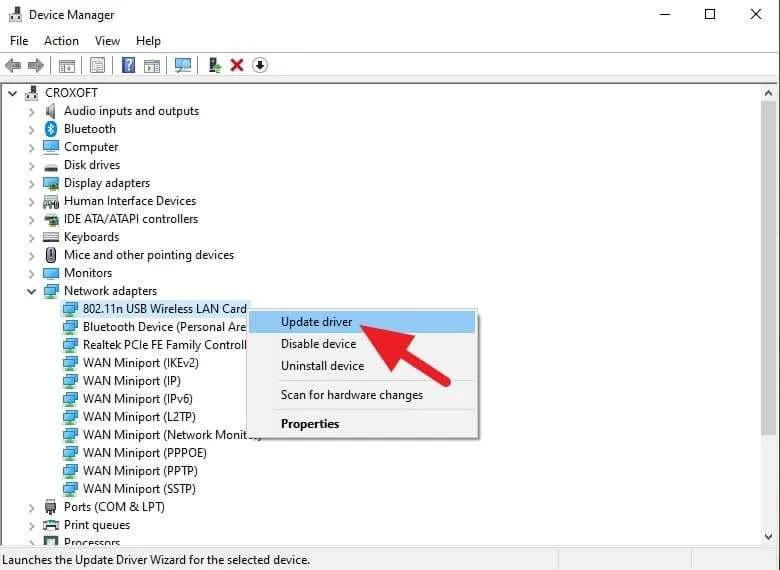Click the Bluetooth category icon
780x570 pixels.
point(51,129)
